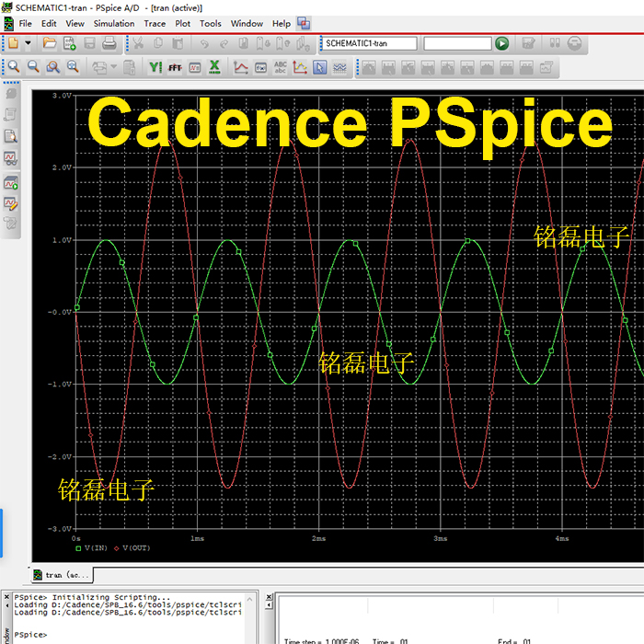Click the Cut scissors icon
Viewport: 644px width, 644px height.
point(138,43)
